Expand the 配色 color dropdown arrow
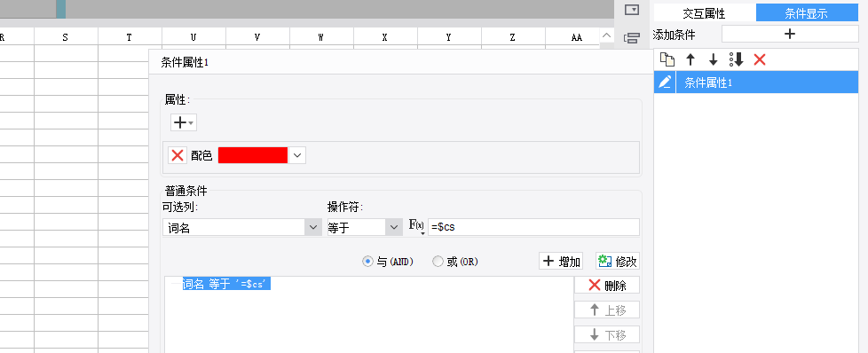The width and height of the screenshot is (868, 353). click(297, 155)
